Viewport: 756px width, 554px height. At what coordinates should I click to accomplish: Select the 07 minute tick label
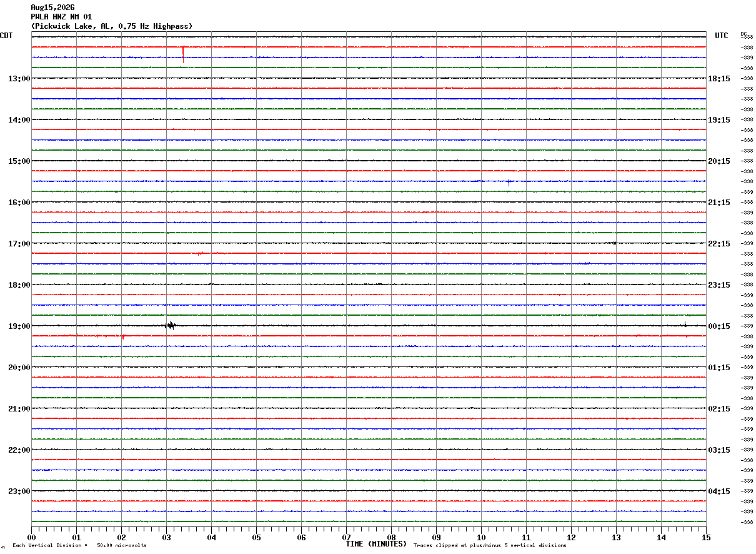click(x=346, y=537)
